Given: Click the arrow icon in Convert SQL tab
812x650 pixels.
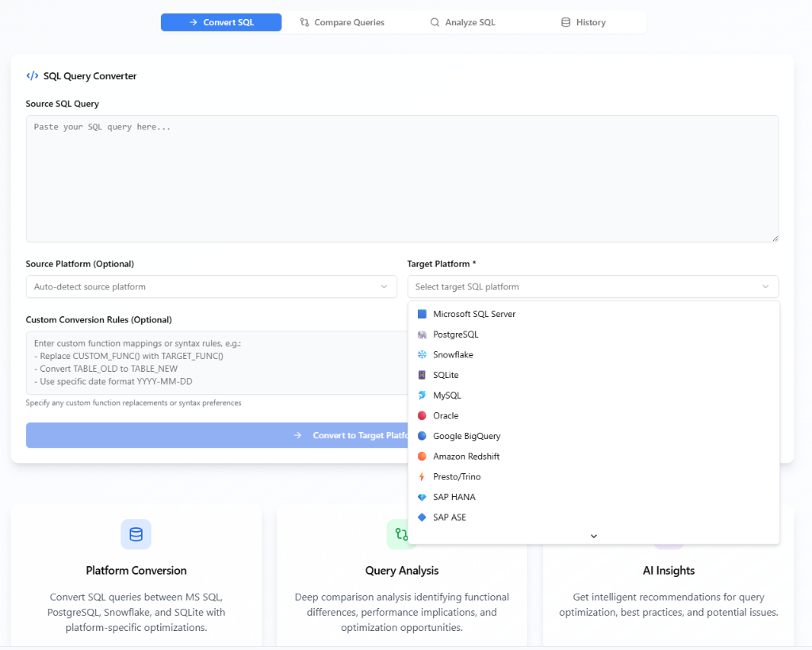Looking at the screenshot, I should (193, 22).
